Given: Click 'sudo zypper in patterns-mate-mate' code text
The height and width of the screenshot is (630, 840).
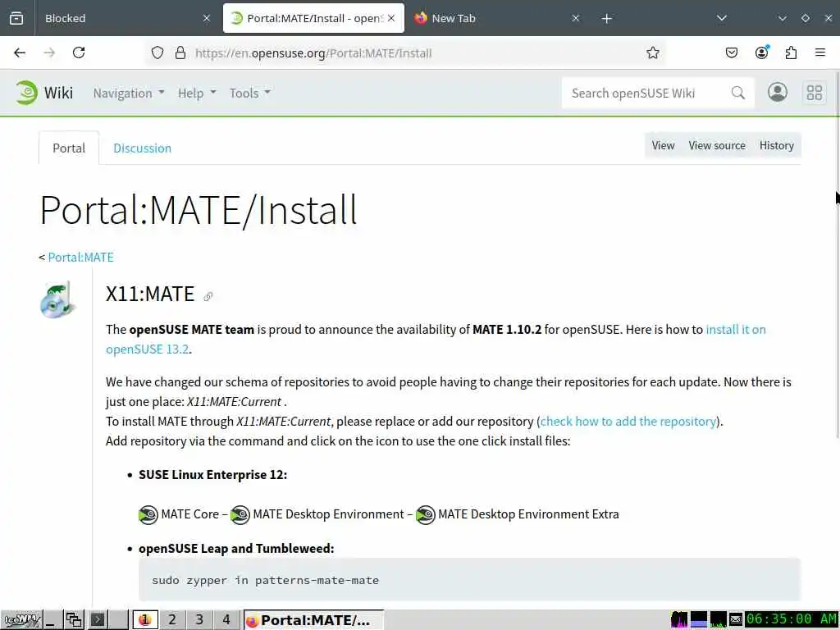Looking at the screenshot, I should click(265, 581).
